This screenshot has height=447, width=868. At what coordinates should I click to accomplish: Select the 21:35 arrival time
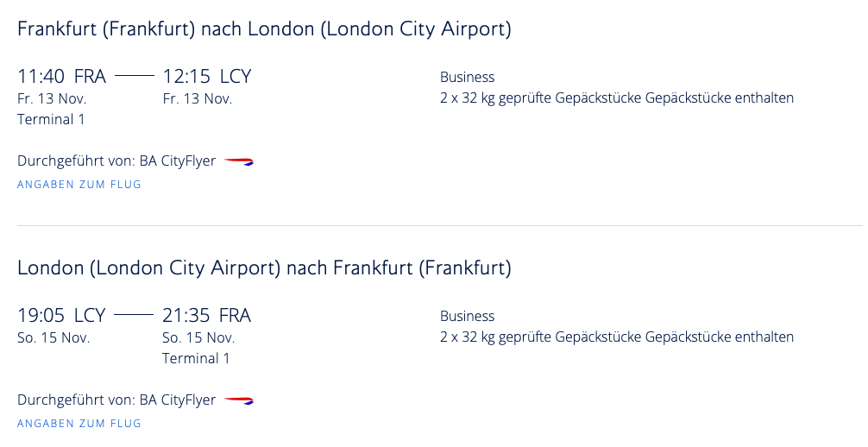point(186,316)
